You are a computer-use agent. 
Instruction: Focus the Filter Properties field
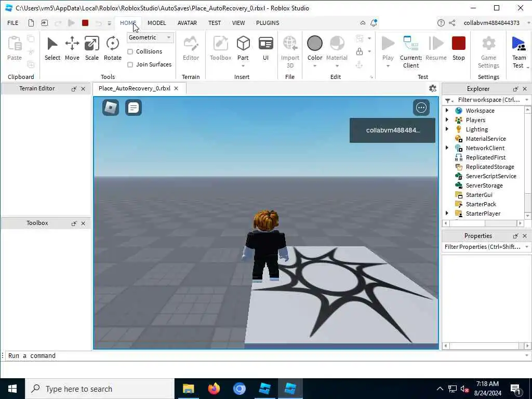(483, 247)
